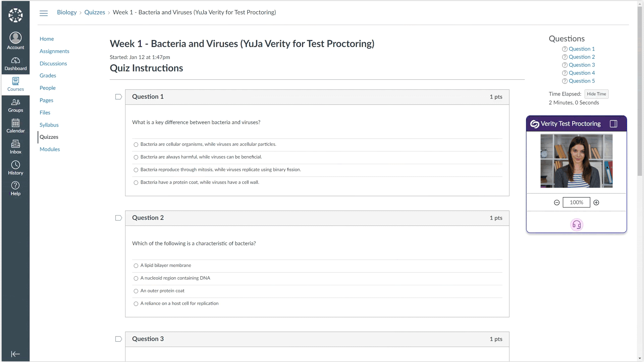Open the hamburger navigation menu
Screen dimensions: 644x362
tap(43, 13)
